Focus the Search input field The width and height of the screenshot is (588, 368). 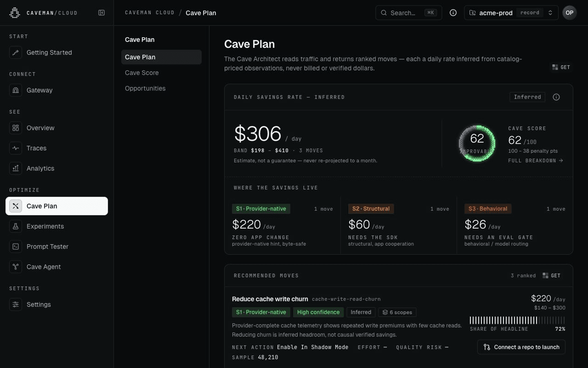409,13
